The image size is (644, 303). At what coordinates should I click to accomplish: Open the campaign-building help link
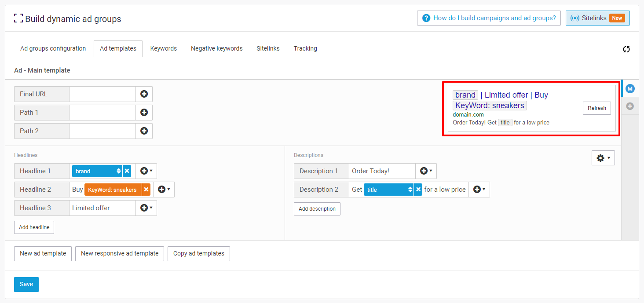coord(489,18)
